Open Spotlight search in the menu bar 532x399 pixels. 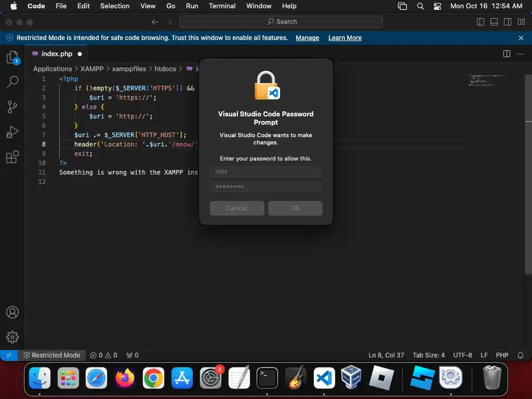pos(420,6)
